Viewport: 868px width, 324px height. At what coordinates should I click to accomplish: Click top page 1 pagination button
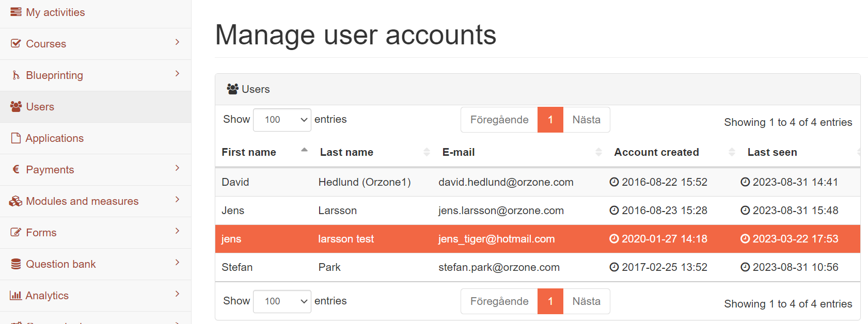pyautogui.click(x=550, y=120)
